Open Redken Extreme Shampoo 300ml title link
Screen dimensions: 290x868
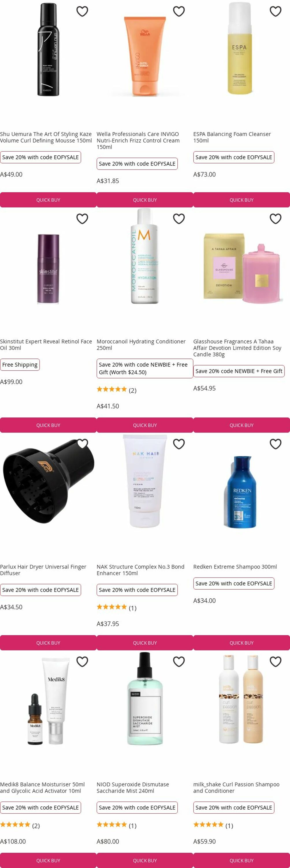(235, 567)
